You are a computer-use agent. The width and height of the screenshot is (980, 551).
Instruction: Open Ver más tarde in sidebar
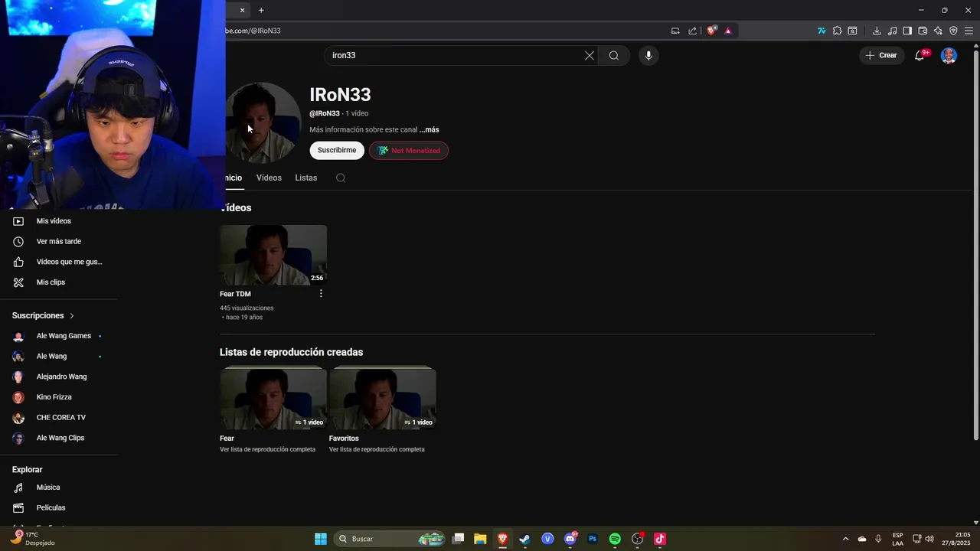pyautogui.click(x=59, y=241)
